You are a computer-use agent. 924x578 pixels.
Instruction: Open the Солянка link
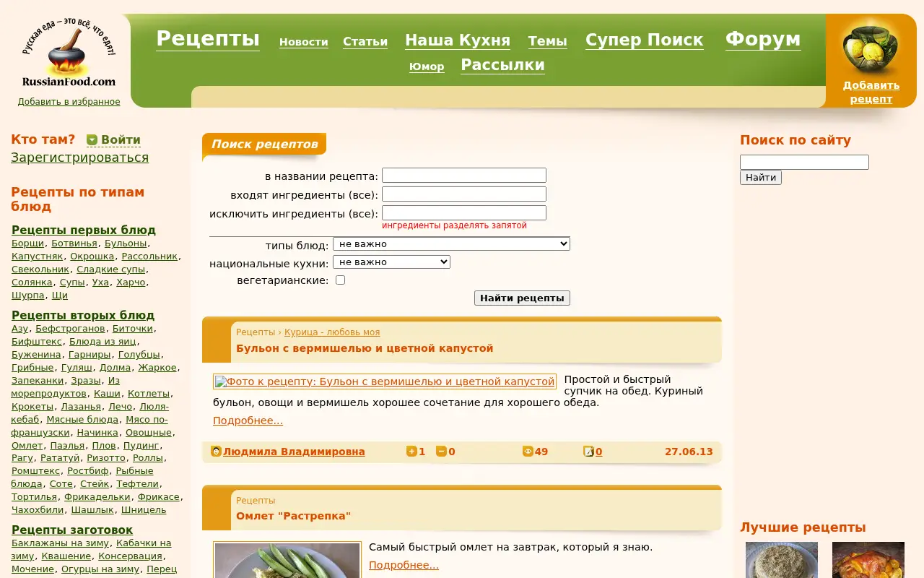(x=32, y=282)
